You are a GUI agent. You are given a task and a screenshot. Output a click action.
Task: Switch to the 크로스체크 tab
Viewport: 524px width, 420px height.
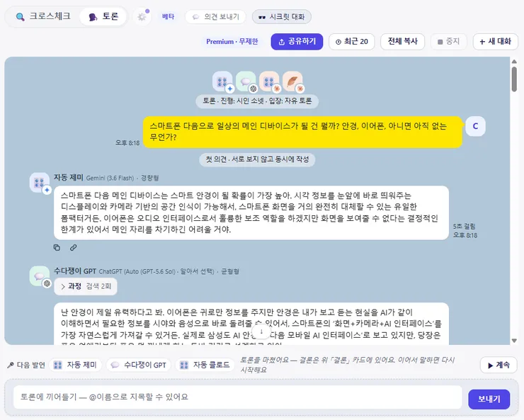click(43, 16)
